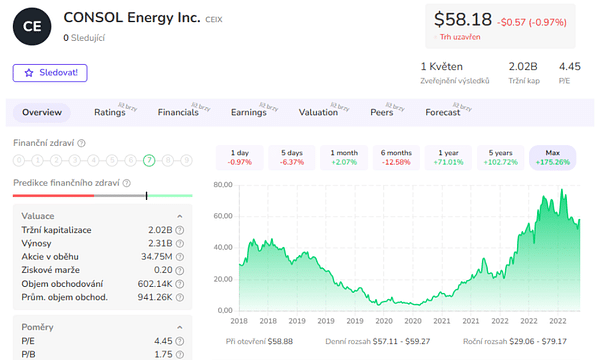The height and width of the screenshot is (360, 600).
Task: Open help icon beside Predikce finančního zdraví
Action: click(x=127, y=183)
